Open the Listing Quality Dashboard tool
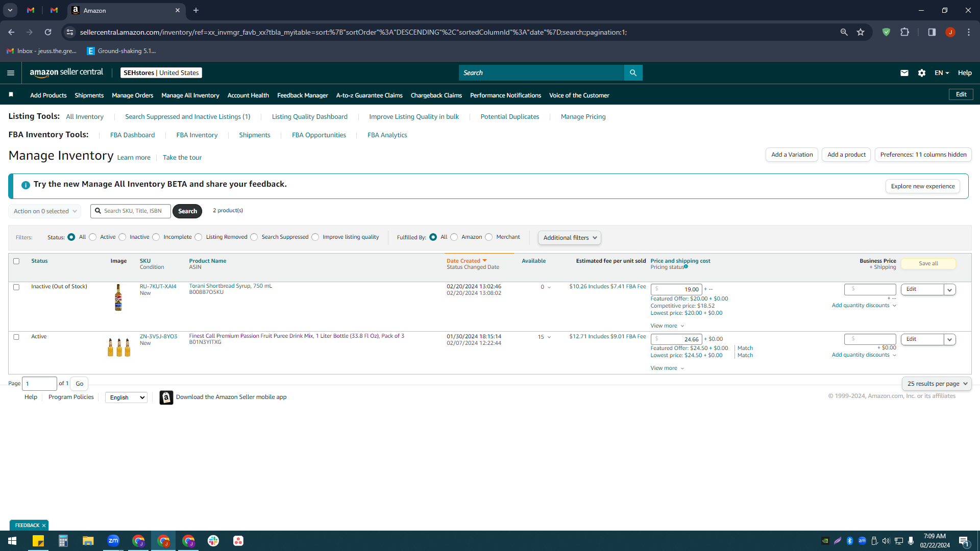Image resolution: width=980 pixels, height=551 pixels. pyautogui.click(x=309, y=117)
